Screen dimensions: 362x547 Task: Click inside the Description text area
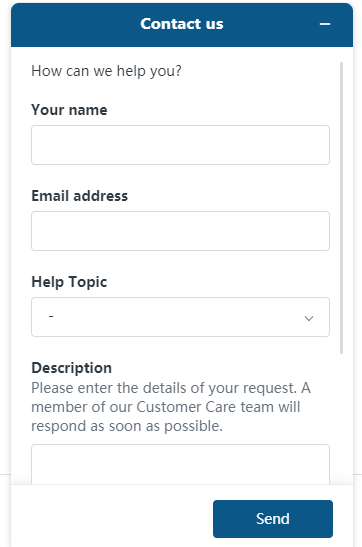click(180, 464)
